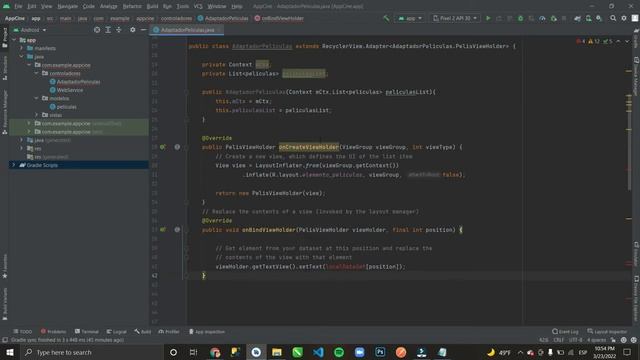Image resolution: width=640 pixels, height=360 pixels.
Task: Open the Project panel options gear
Action: (133, 30)
